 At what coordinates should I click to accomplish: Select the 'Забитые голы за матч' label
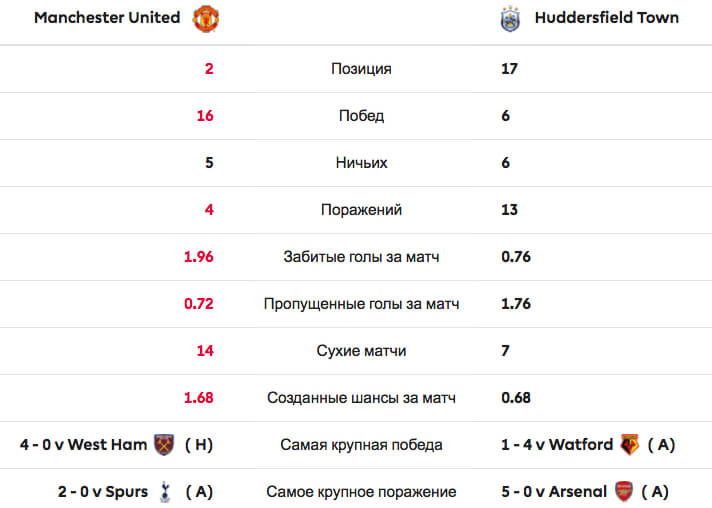click(361, 257)
